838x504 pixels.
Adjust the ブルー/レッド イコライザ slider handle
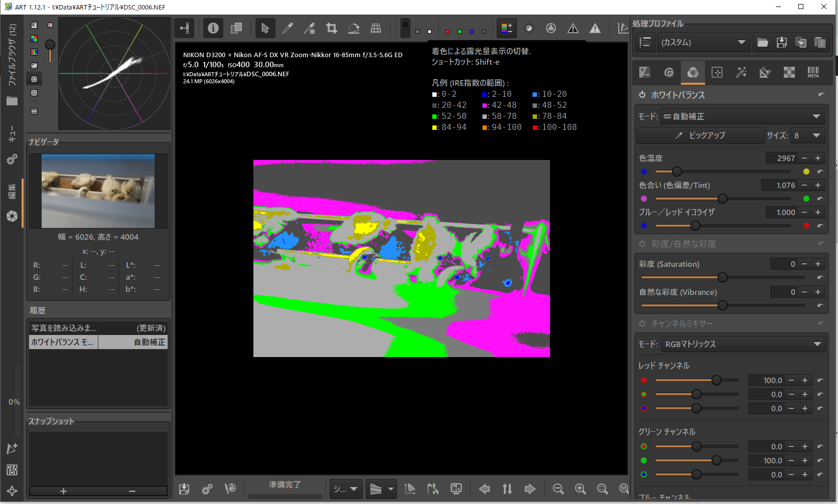pos(695,226)
